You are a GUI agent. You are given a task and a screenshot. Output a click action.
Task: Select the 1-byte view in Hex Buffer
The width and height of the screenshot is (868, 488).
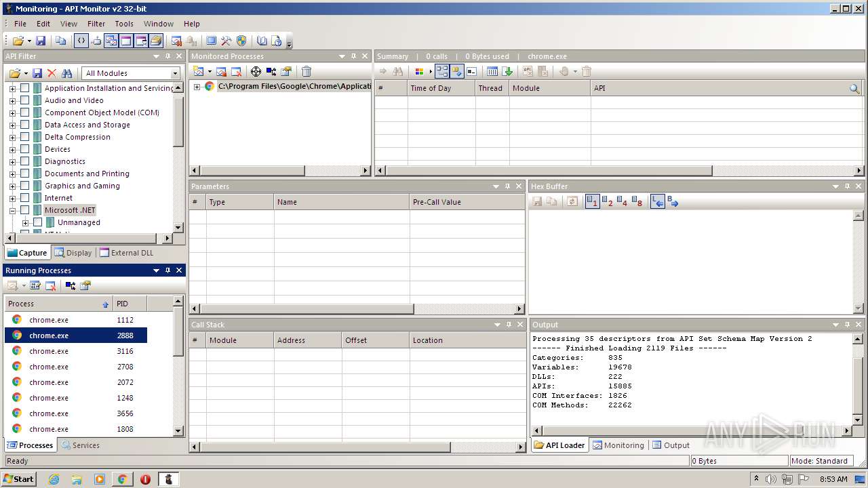click(x=592, y=201)
